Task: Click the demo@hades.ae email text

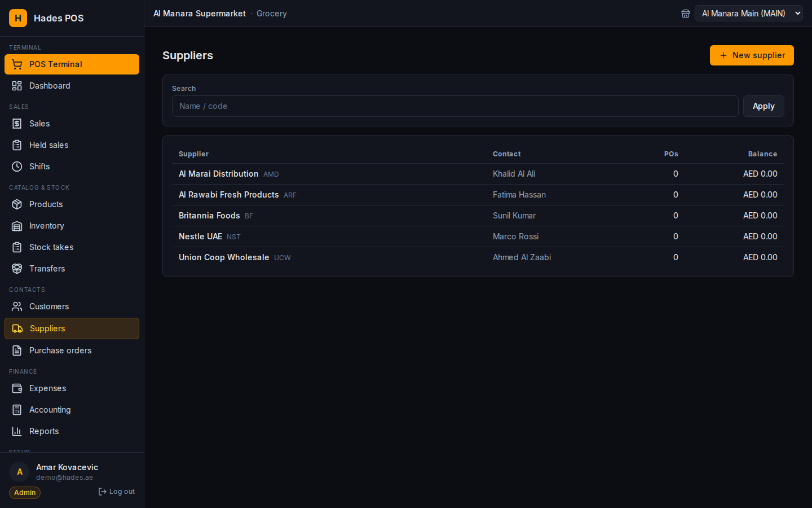Action: click(x=64, y=478)
